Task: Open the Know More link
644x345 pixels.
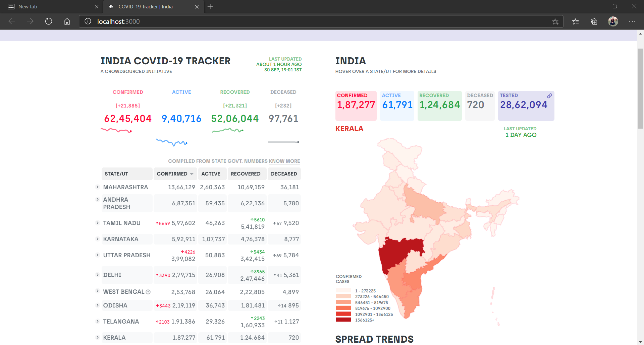Action: coord(284,161)
